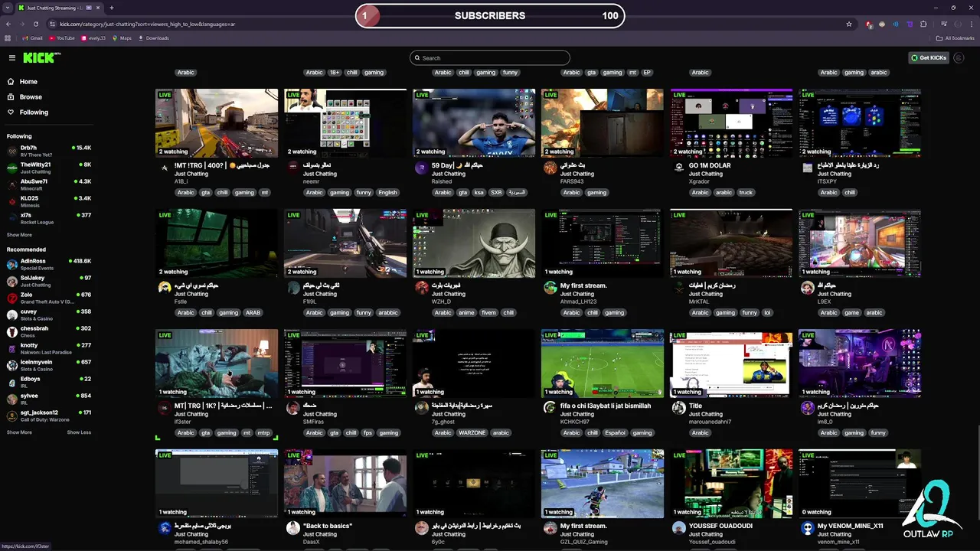Open Browse in sidebar
This screenshot has width=980, height=551.
31,97
